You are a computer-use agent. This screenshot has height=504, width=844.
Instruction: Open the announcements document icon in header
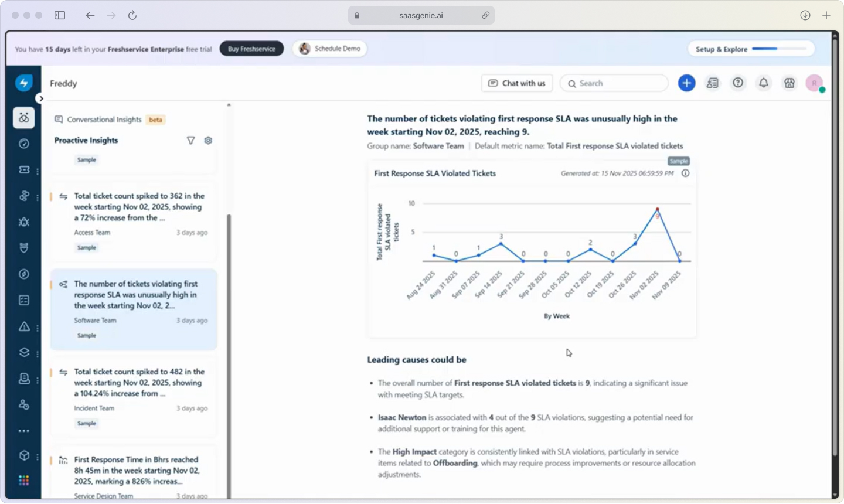click(x=712, y=83)
